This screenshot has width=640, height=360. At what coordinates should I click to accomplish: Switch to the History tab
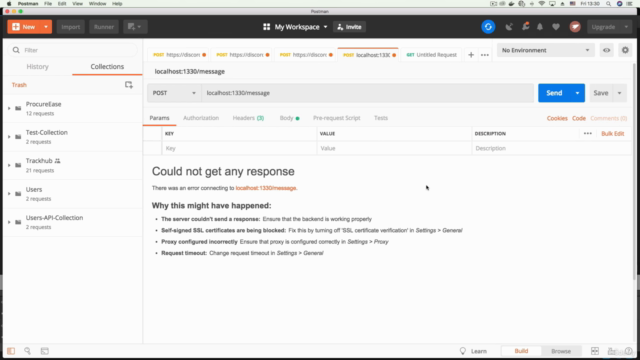tap(38, 67)
